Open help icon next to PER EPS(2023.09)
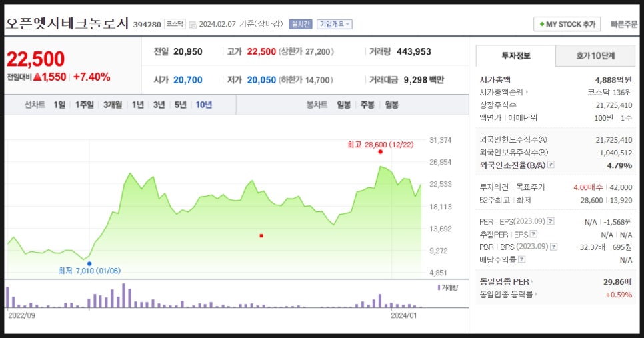644x338 pixels. (x=551, y=221)
